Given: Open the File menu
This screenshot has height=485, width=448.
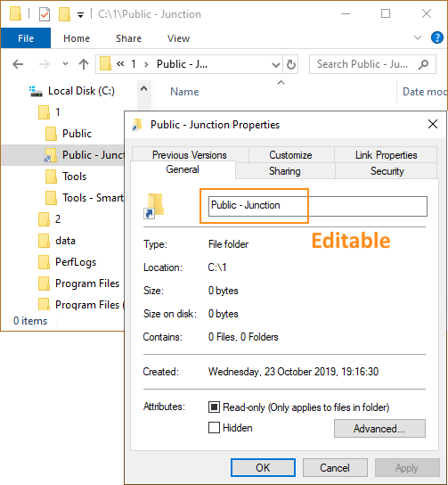Looking at the screenshot, I should point(26,38).
